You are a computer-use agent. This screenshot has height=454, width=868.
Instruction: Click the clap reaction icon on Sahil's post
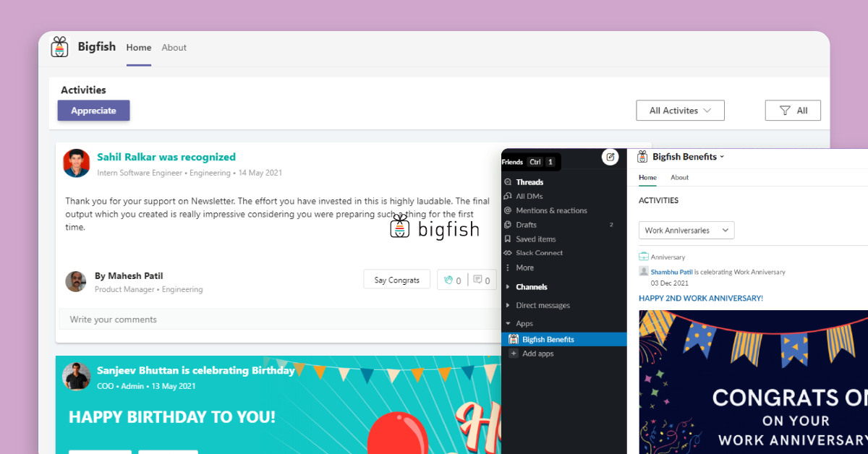tap(448, 280)
